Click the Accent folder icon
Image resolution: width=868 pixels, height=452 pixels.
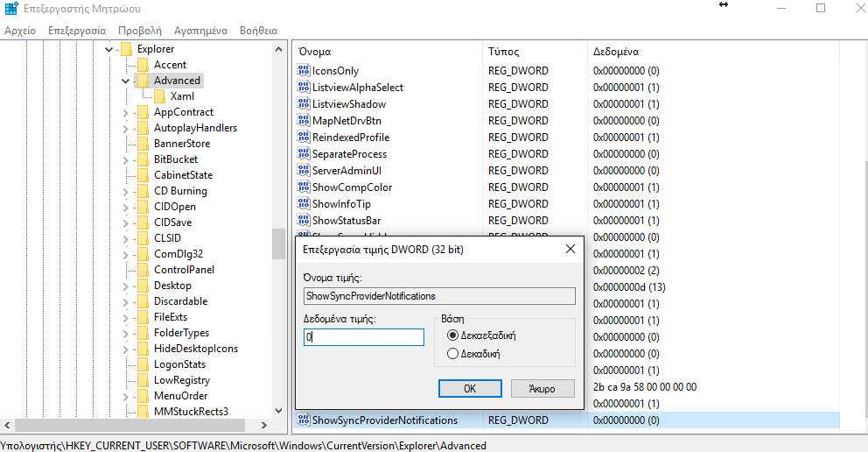pos(143,65)
